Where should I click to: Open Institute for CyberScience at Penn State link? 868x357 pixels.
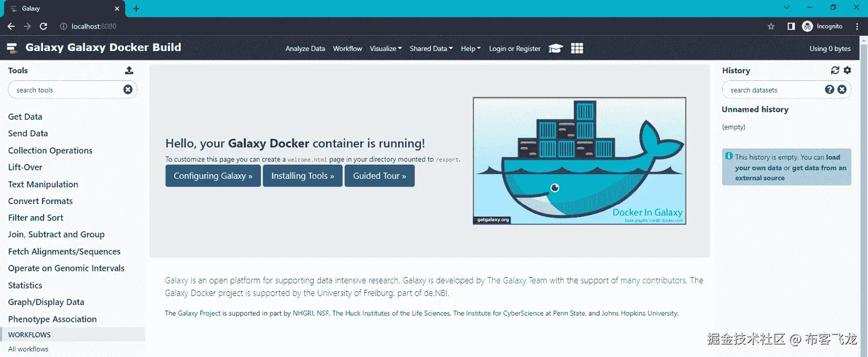click(x=519, y=313)
